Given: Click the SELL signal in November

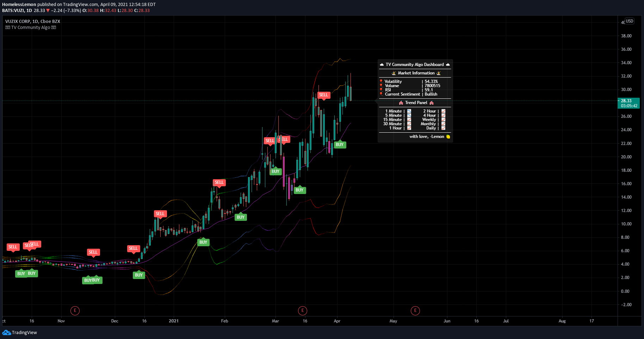Looking at the screenshot, I should 93,252.
